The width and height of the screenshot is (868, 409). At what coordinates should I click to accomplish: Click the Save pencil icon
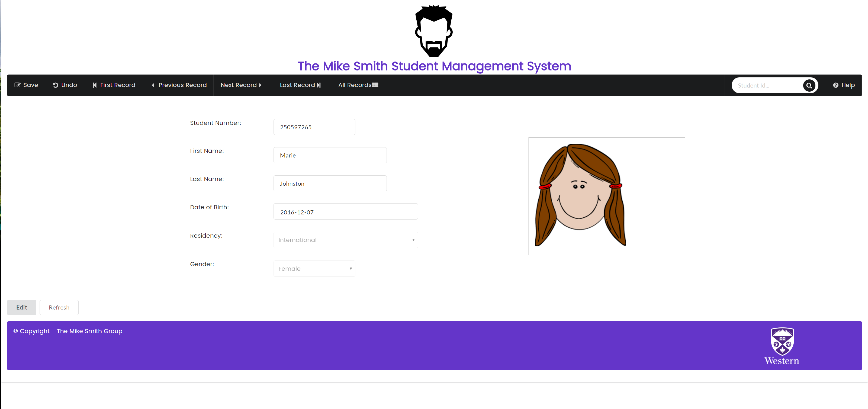pyautogui.click(x=17, y=85)
